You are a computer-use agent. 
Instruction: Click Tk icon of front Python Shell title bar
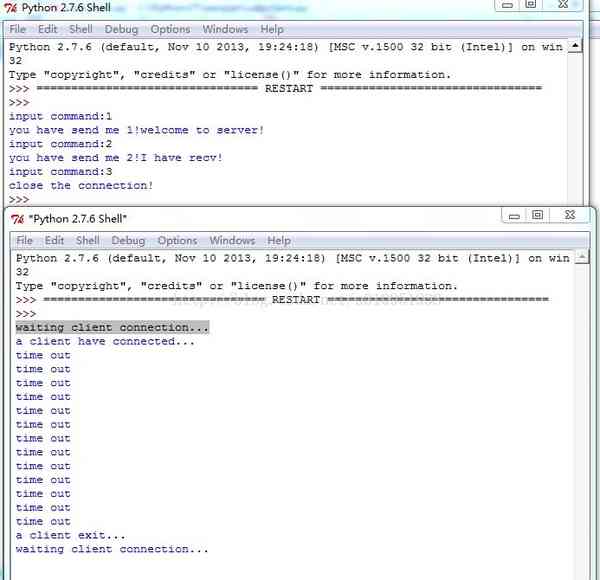(x=18, y=219)
